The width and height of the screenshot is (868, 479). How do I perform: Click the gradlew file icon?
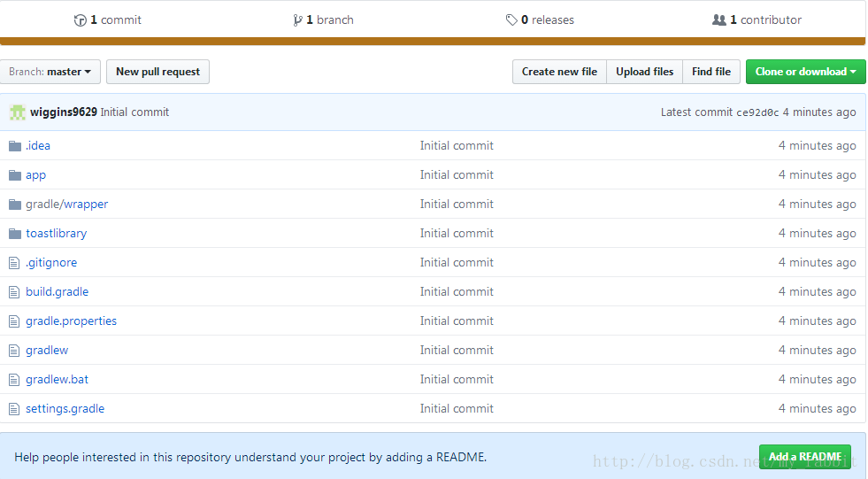click(x=14, y=352)
